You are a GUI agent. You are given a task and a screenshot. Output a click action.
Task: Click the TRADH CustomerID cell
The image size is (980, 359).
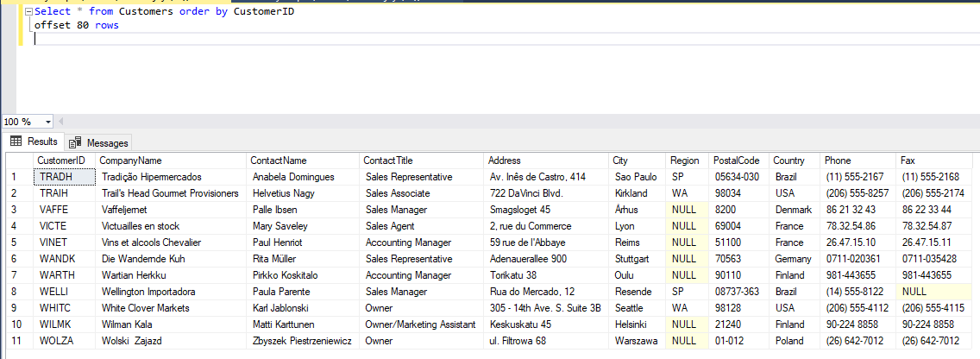[57, 177]
